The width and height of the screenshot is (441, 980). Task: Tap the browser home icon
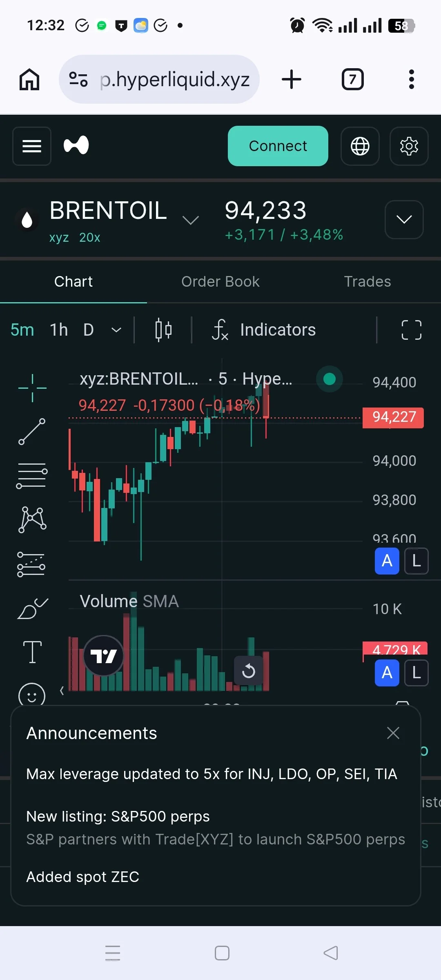29,79
